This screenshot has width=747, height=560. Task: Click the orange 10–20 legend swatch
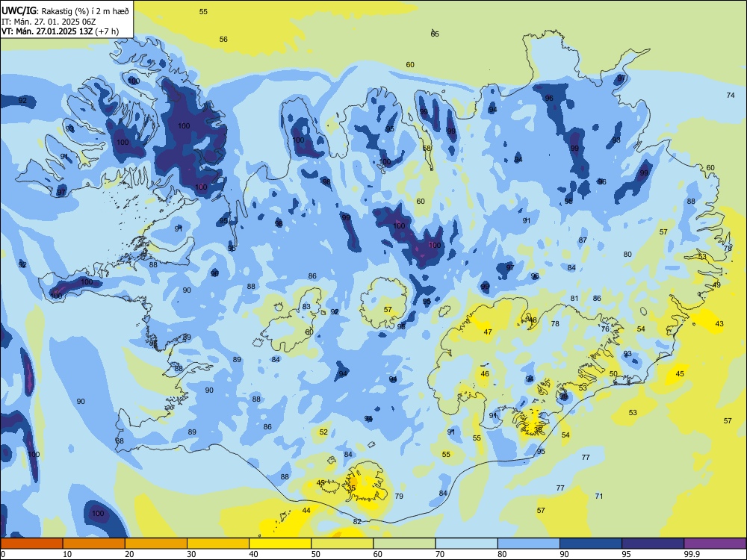[94, 544]
